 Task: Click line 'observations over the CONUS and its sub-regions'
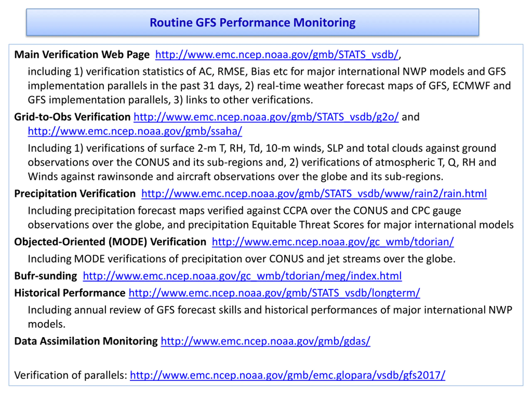tap(262, 163)
